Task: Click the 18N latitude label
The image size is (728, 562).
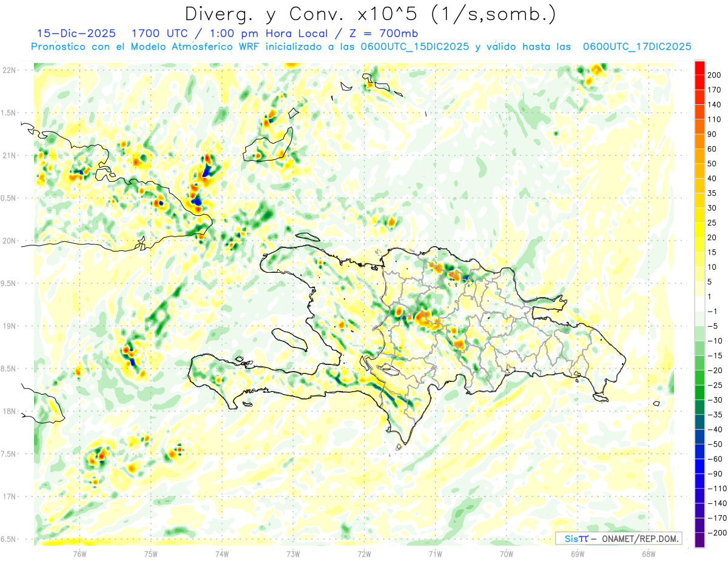Action: (9, 412)
